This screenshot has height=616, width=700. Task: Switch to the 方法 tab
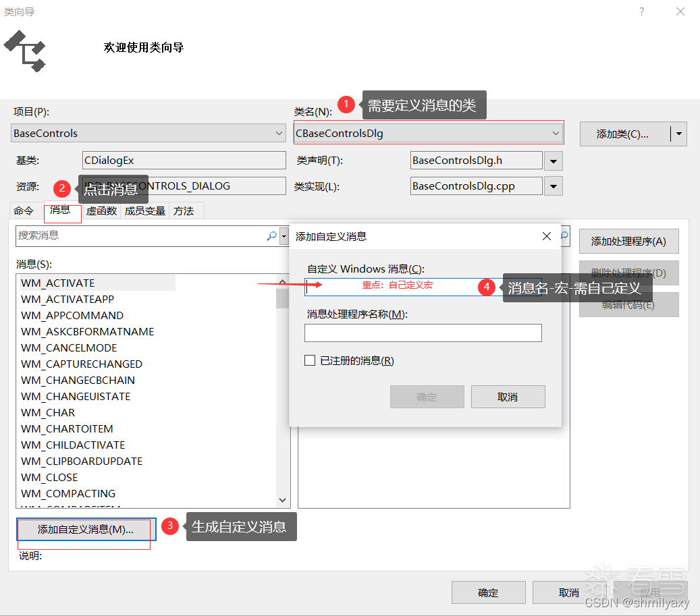[184, 211]
